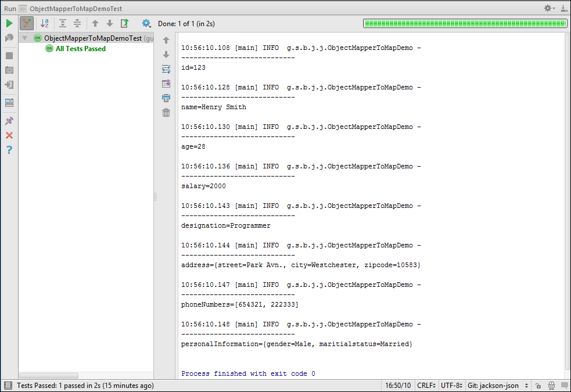Print the console contents
The height and width of the screenshot is (392, 571).
pyautogui.click(x=166, y=98)
